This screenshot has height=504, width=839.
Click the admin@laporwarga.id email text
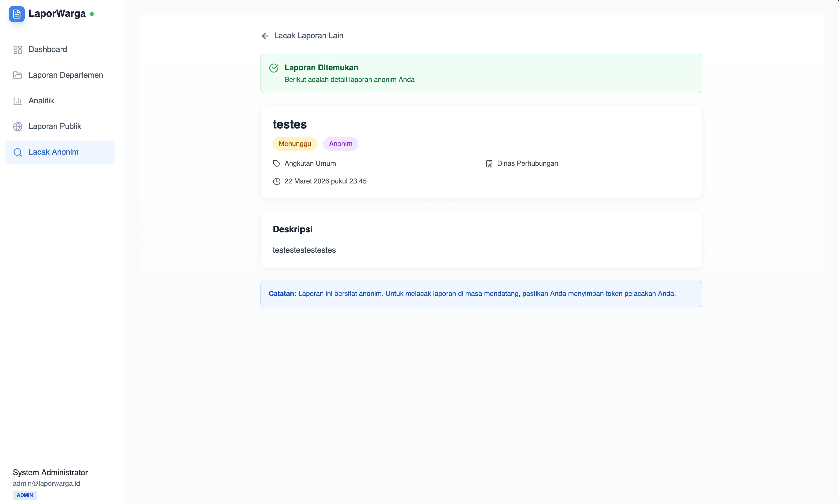[46, 483]
